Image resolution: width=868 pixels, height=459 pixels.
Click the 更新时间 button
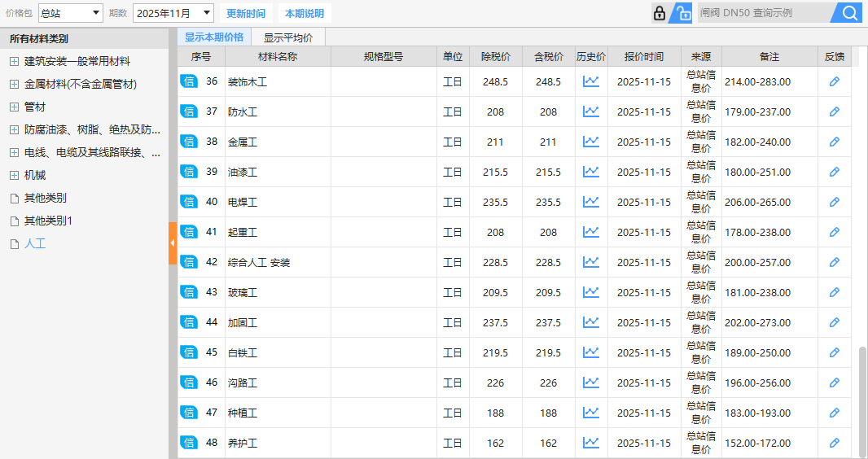coord(246,13)
